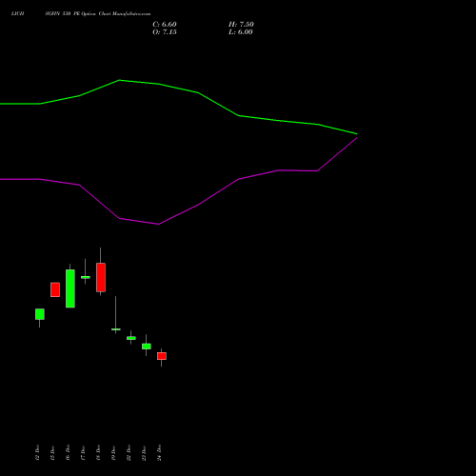Click the 12 Dec date axis label
Image resolution: width=476 pixels, height=476 pixels.
[37, 453]
